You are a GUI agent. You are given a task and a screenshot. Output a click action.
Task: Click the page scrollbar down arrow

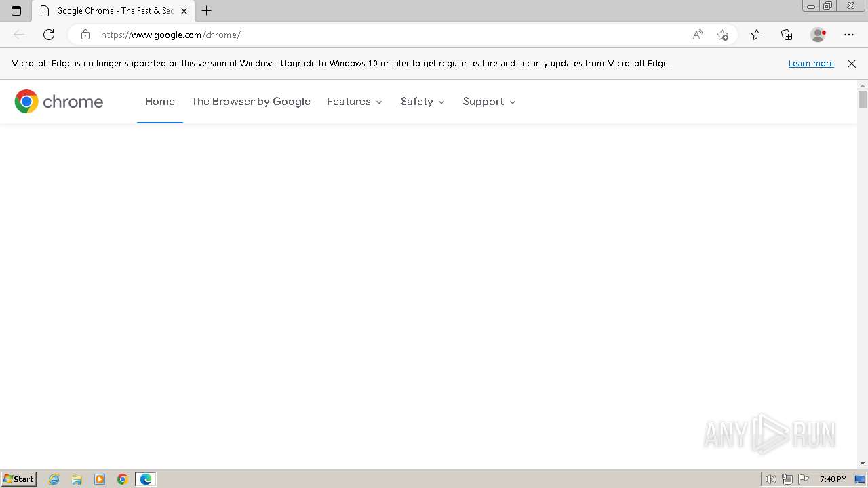[x=863, y=463]
